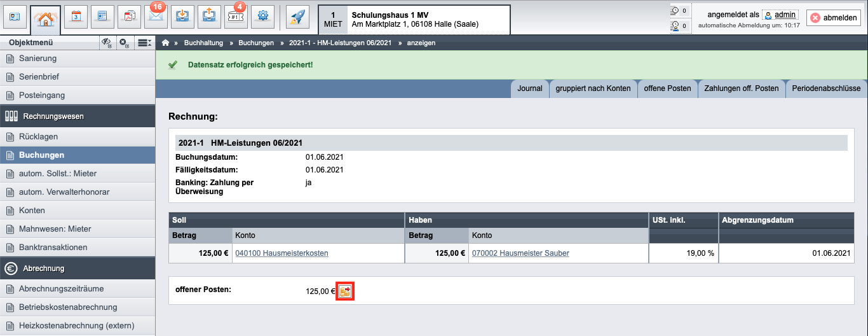868x336 pixels.
Task: Click the pay open item icon beside 125,00 €
Action: 345,291
